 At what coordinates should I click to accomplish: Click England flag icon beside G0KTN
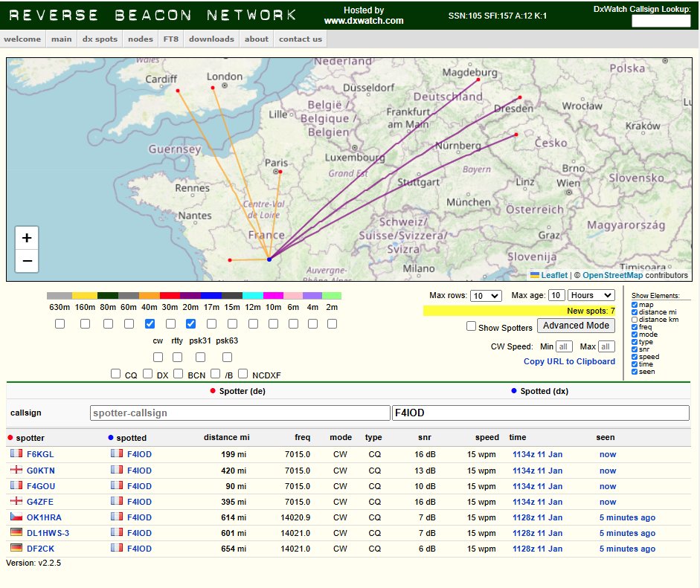(x=16, y=470)
